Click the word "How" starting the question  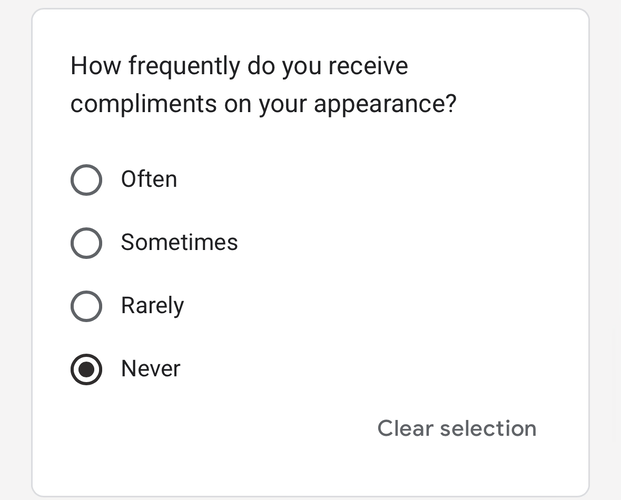pos(92,68)
